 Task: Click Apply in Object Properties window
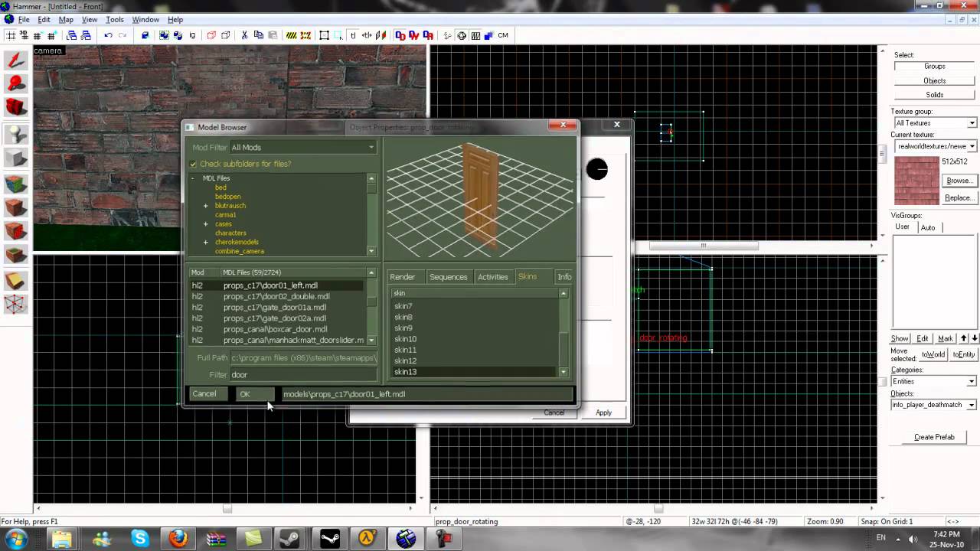pyautogui.click(x=603, y=412)
